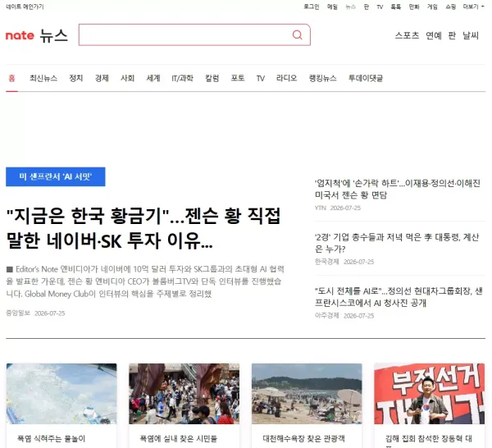Go to the 투데이댓글 tab
This screenshot has width=492, height=448.
(x=366, y=78)
